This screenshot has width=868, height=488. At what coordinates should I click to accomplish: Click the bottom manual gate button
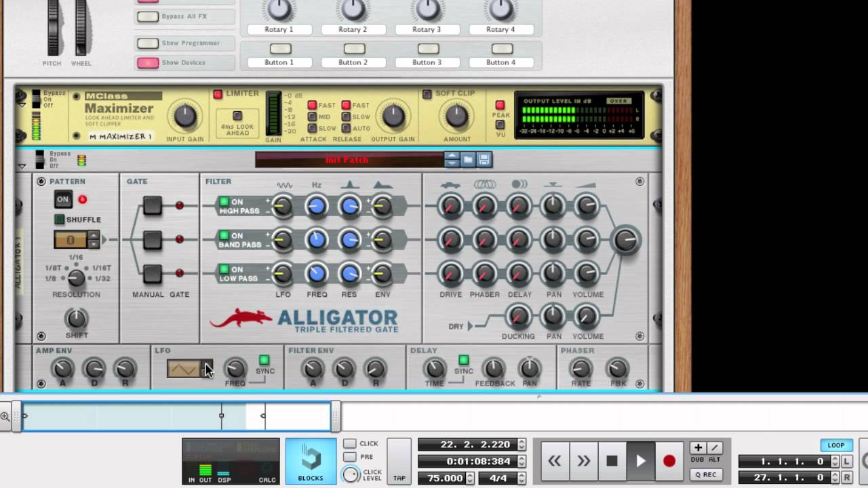(153, 273)
